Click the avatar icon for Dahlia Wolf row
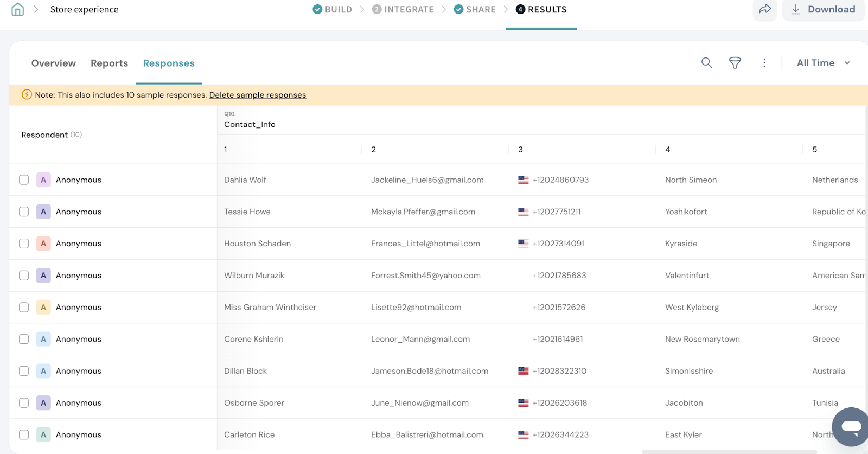This screenshot has width=868, height=454. 43,180
